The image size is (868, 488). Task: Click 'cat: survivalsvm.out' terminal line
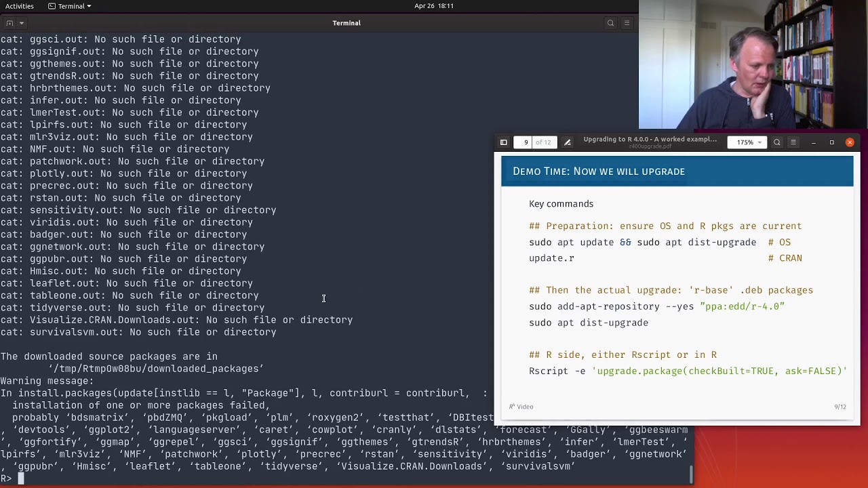tap(138, 332)
